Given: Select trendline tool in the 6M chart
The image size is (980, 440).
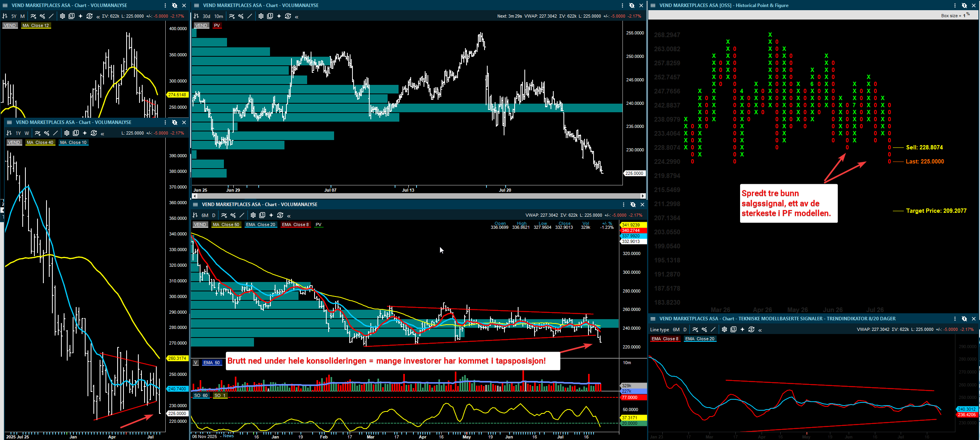Looking at the screenshot, I should point(242,215).
